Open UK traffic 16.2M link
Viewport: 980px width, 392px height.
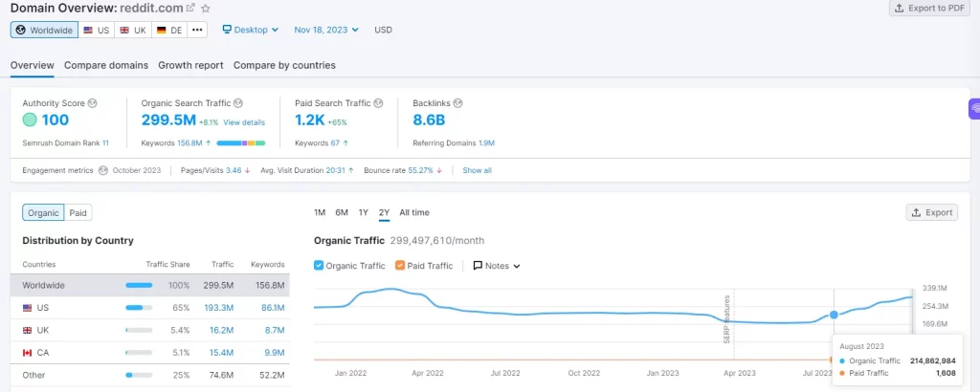click(x=221, y=330)
